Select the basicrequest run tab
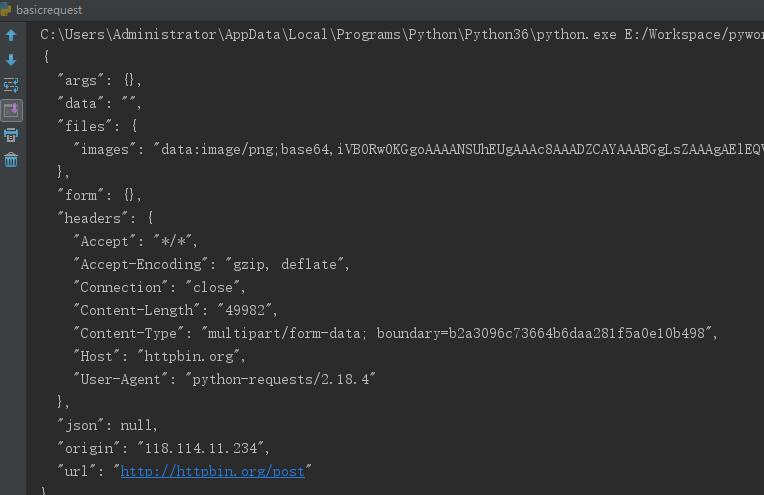764x495 pixels. [x=49, y=10]
